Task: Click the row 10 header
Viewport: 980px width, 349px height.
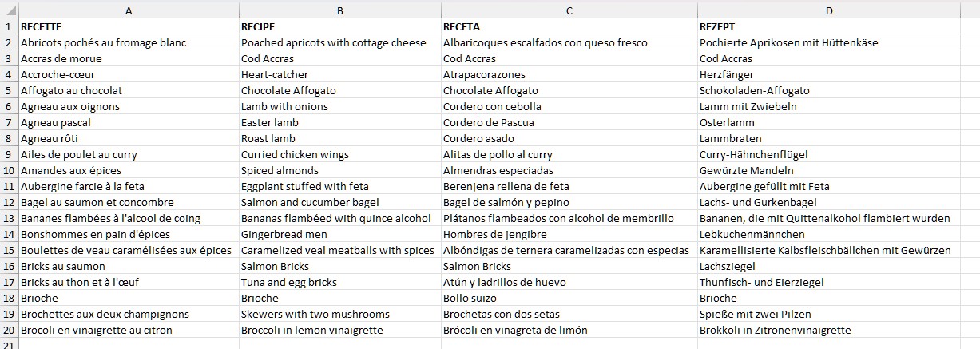Action: [x=9, y=170]
